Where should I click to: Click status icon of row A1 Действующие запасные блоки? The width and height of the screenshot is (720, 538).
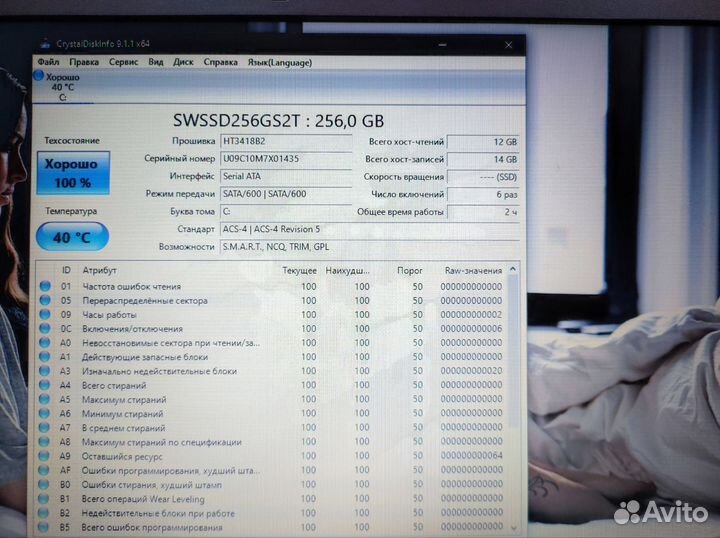tap(45, 357)
